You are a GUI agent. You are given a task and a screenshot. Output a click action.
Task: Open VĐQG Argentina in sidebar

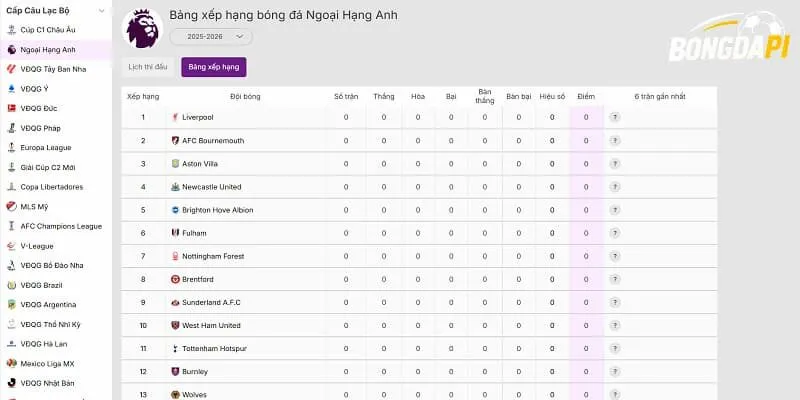tap(48, 305)
